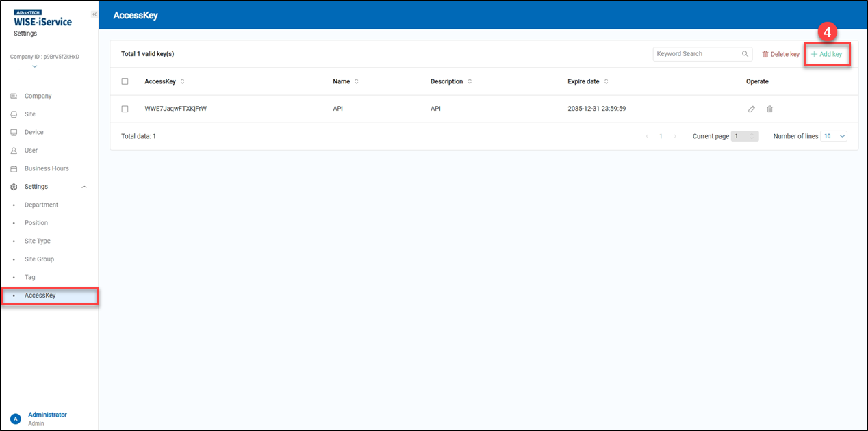Click the Settings gear icon in sidebar
The image size is (868, 431).
click(13, 186)
